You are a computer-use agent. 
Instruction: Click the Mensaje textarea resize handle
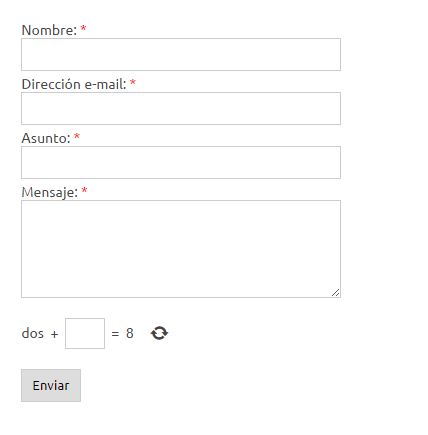[x=336, y=292]
